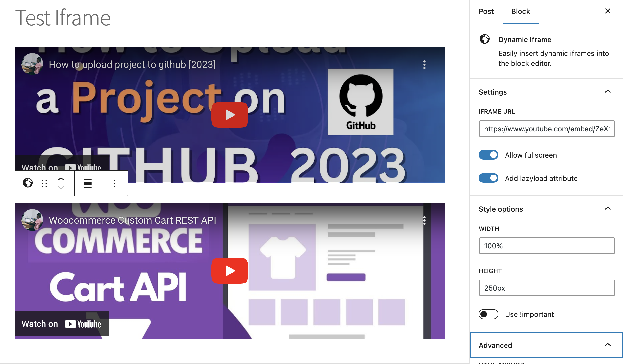This screenshot has width=623, height=364.
Task: Open Woocommerce Custom Cart REST API title
Action: pos(132,220)
